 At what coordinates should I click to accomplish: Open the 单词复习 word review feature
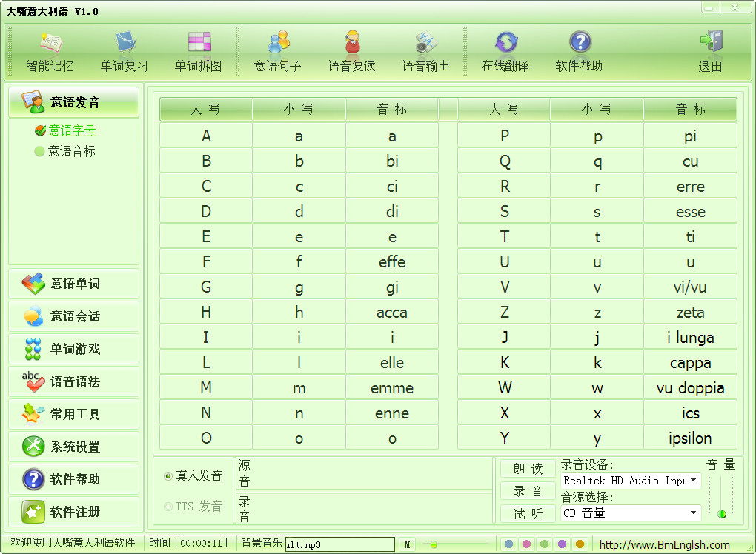click(x=123, y=50)
